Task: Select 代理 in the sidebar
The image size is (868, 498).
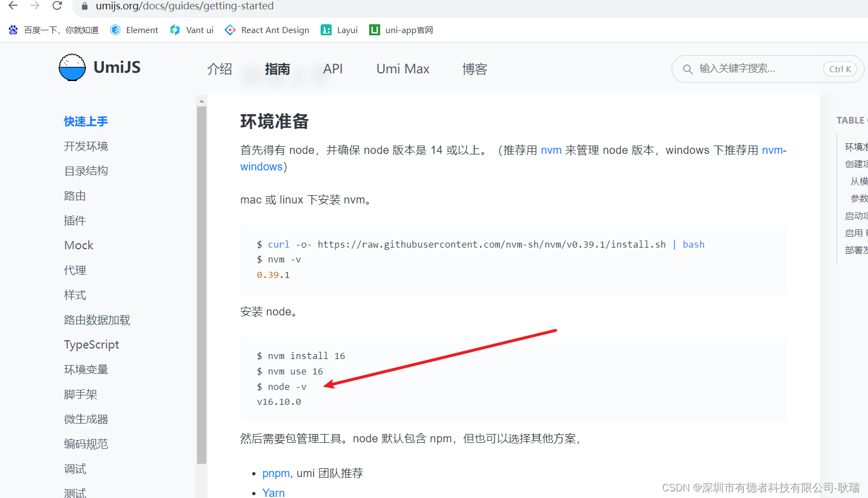Action: click(x=75, y=270)
